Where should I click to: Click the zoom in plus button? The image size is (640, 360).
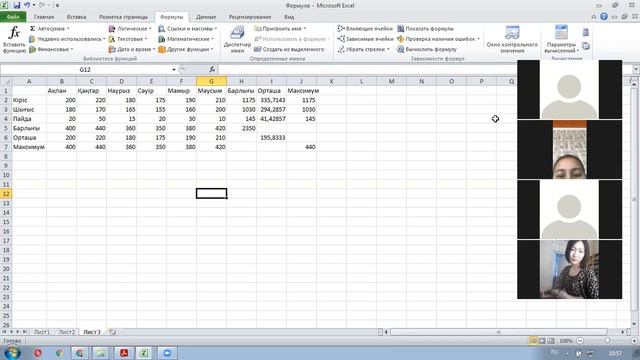click(634, 340)
